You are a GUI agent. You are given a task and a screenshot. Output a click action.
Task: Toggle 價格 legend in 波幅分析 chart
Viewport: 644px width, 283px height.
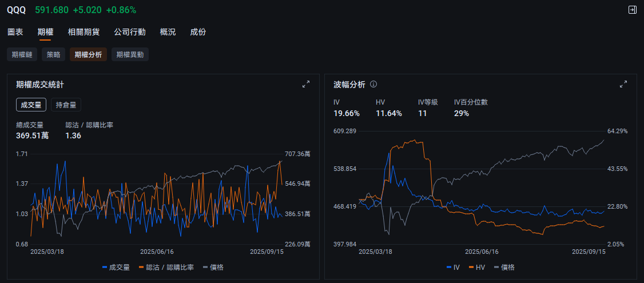pyautogui.click(x=504, y=268)
